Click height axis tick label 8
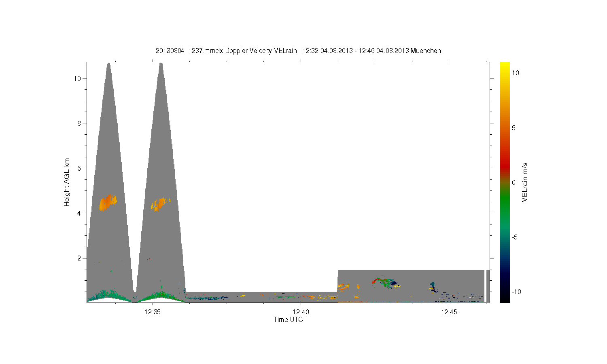This screenshot has height=364, width=607. click(80, 123)
